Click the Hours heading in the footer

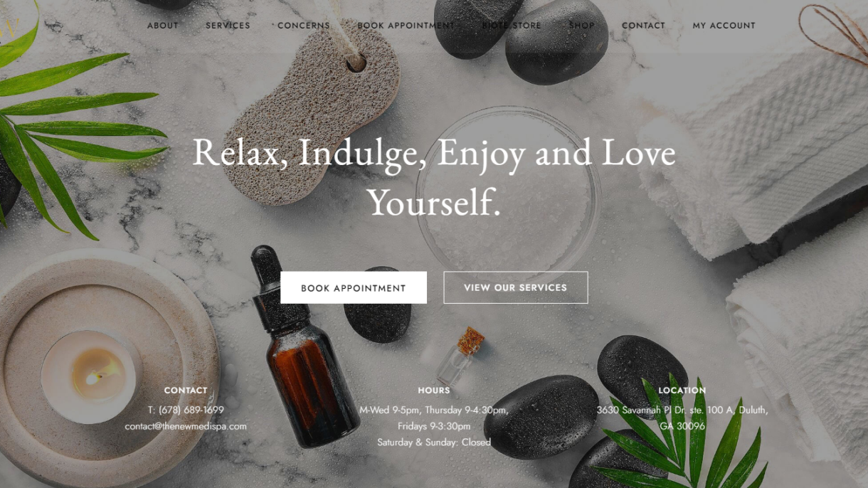(x=434, y=391)
